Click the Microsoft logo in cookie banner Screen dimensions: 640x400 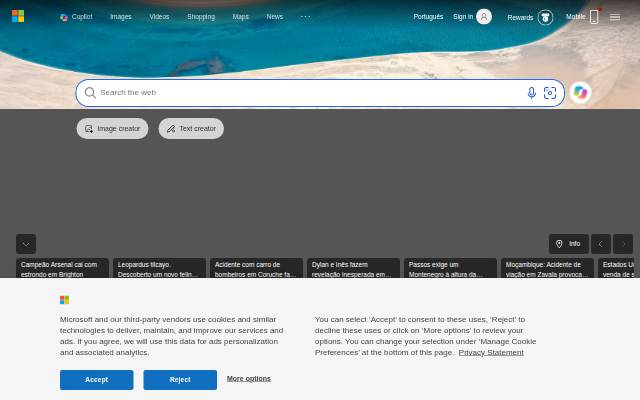[64, 300]
